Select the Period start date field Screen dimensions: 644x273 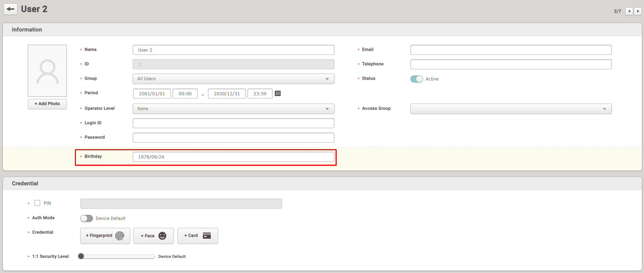[x=152, y=94]
